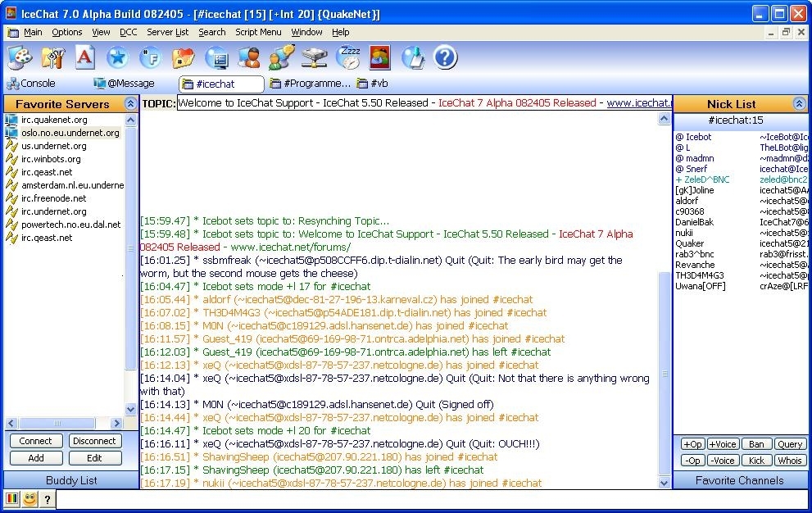The image size is (812, 513).
Task: Expand the Buddy List panel
Action: (71, 480)
